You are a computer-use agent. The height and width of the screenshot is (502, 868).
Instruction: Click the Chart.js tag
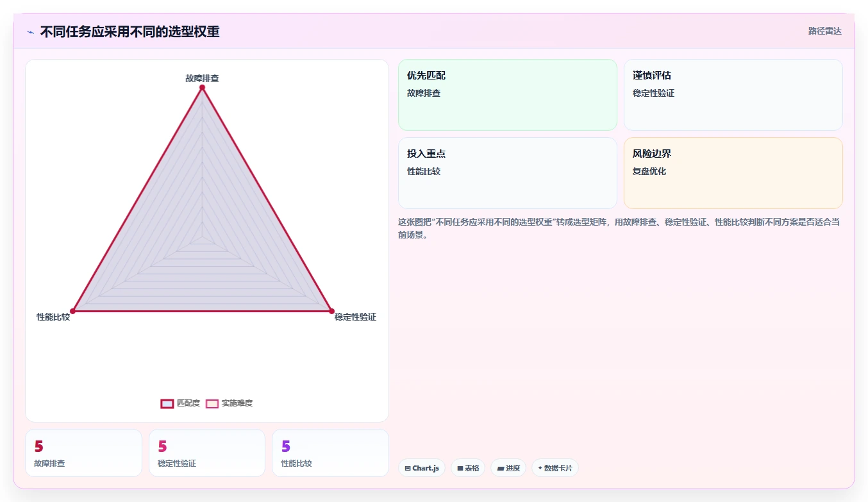pos(422,468)
